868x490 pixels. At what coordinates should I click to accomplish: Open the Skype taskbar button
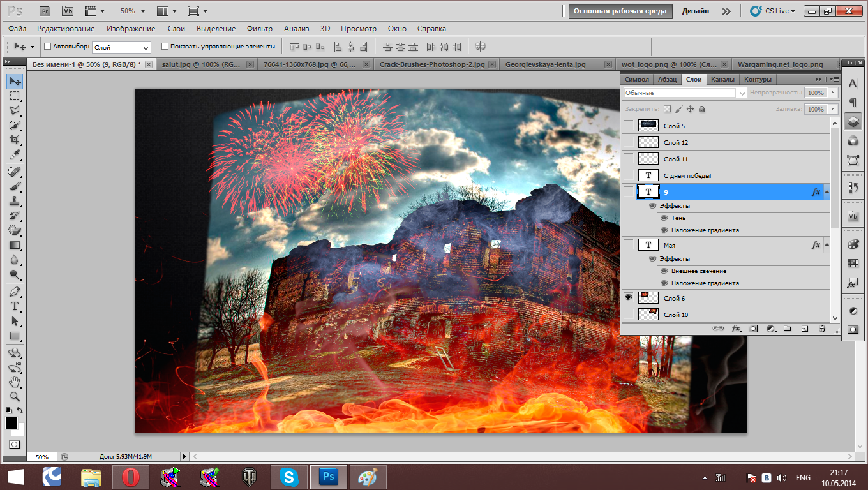(x=289, y=477)
